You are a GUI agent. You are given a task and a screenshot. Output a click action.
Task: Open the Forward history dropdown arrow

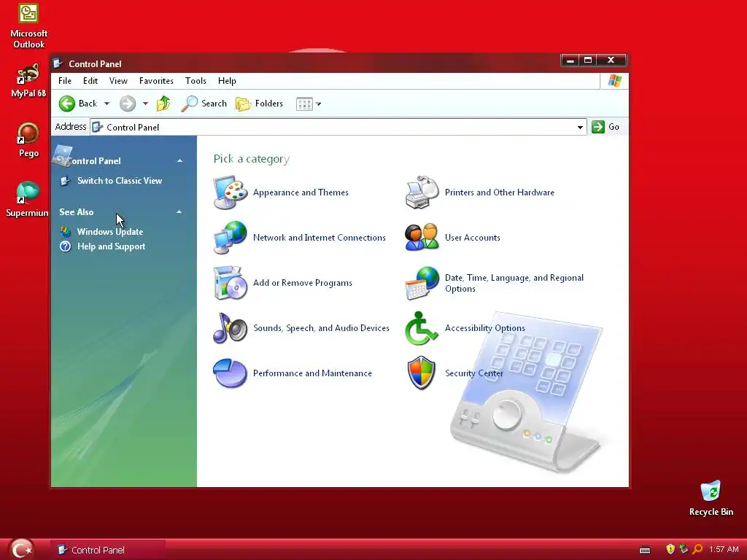click(x=145, y=104)
